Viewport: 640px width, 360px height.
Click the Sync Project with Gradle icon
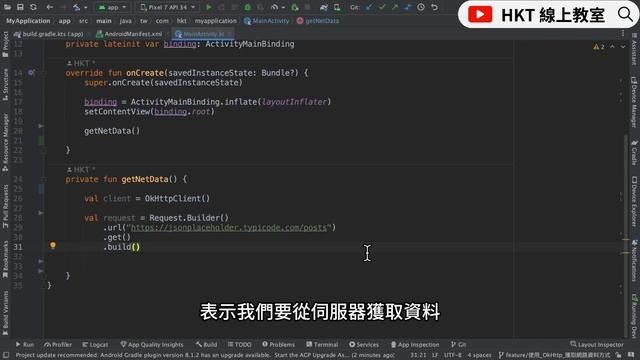[x=324, y=7]
